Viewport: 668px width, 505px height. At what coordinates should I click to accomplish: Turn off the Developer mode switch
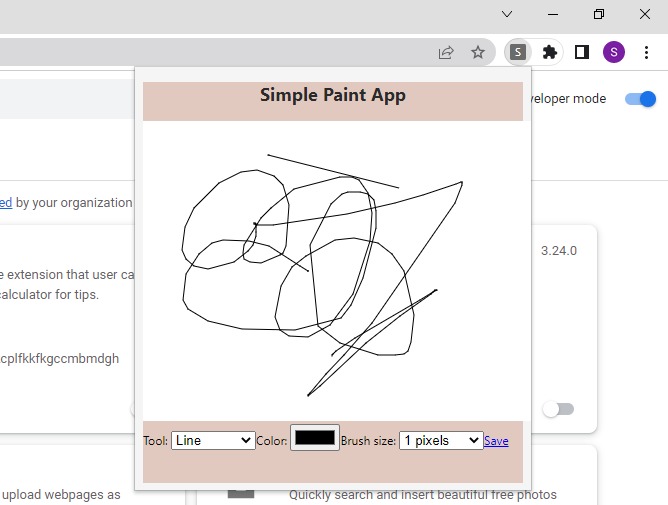[640, 99]
